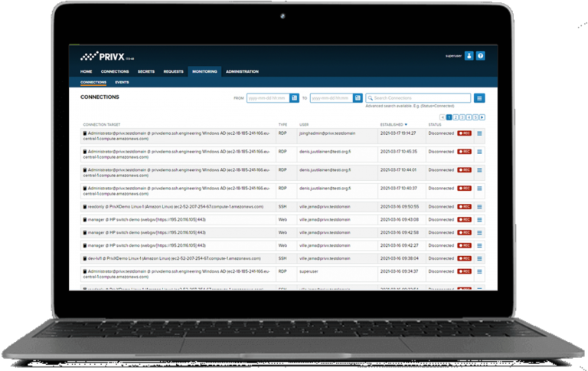Open row menu for 2021-03-16 09:38:04 connection
Viewport: 588px width, 371px height.
tap(480, 258)
